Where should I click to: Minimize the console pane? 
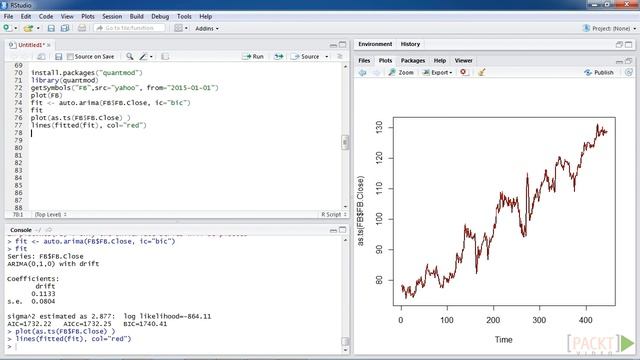click(x=333, y=230)
